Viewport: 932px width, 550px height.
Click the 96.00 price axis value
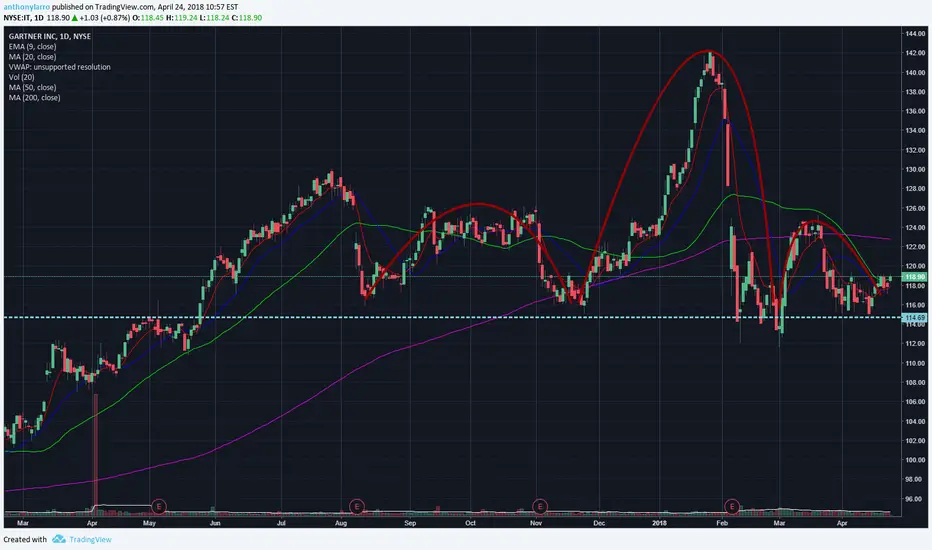915,499
